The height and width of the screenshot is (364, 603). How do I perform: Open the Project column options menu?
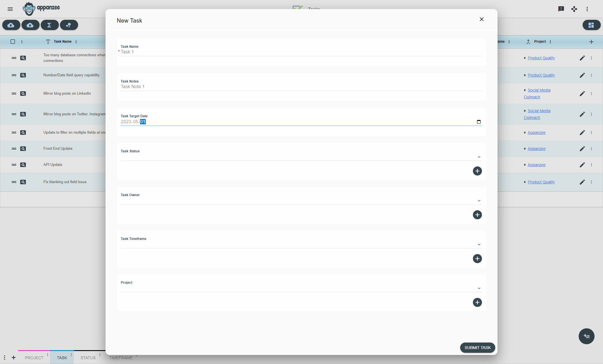(x=550, y=42)
